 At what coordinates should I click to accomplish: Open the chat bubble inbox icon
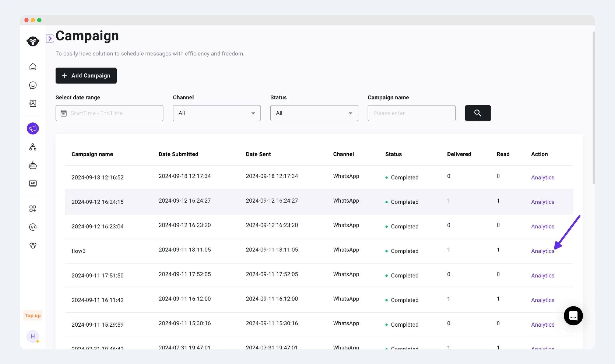coord(33,85)
